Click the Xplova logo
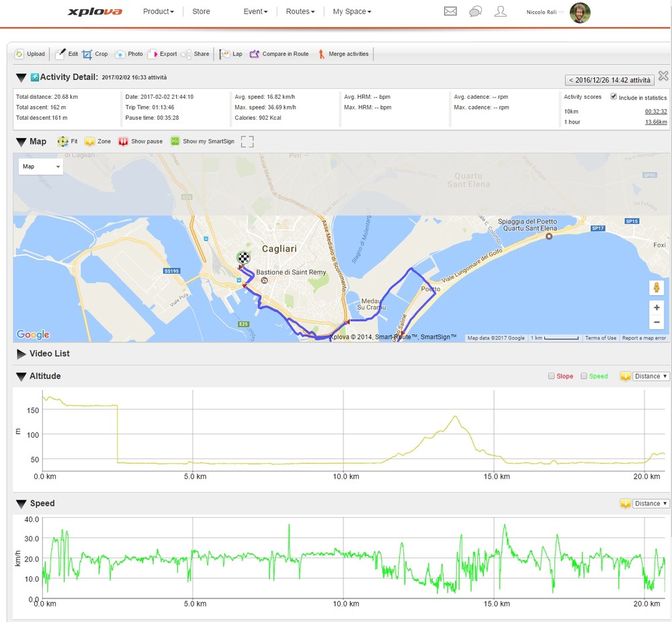 pyautogui.click(x=95, y=11)
